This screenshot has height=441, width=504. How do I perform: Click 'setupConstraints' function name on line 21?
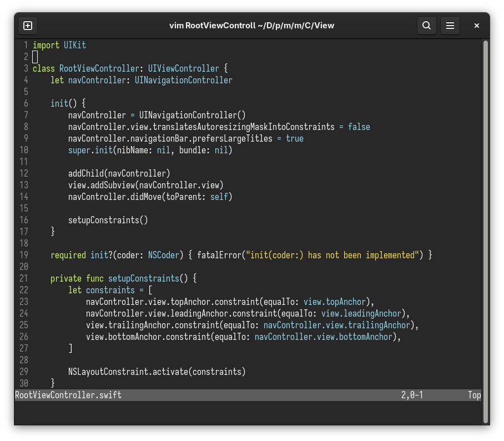click(143, 279)
